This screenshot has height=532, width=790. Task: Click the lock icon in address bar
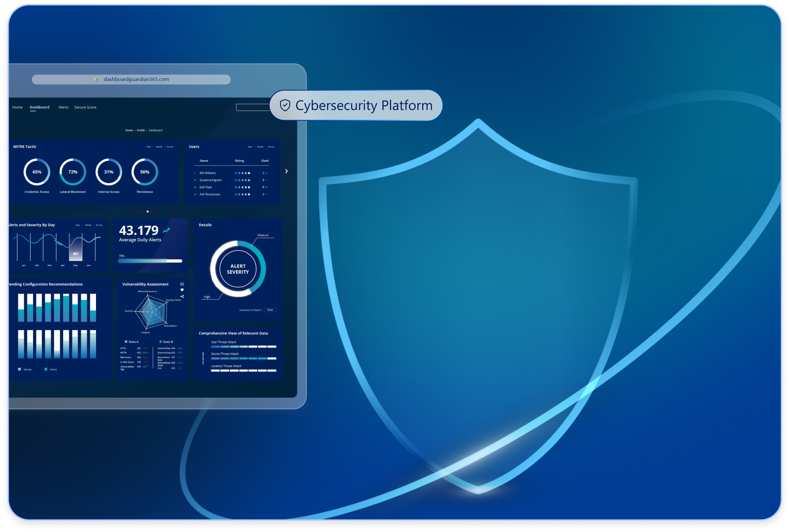pyautogui.click(x=96, y=79)
